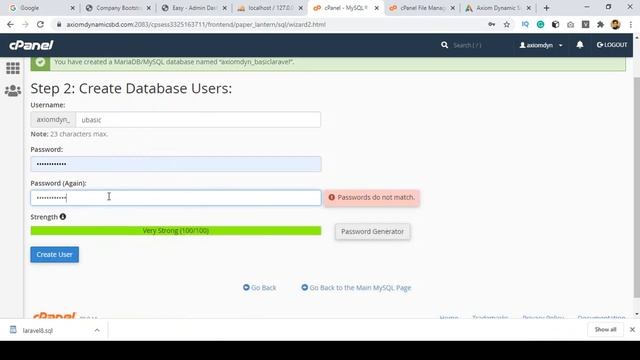Viewport: 640px width, 360px height.
Task: Click the '23 characters max.' note
Action: 79,134
